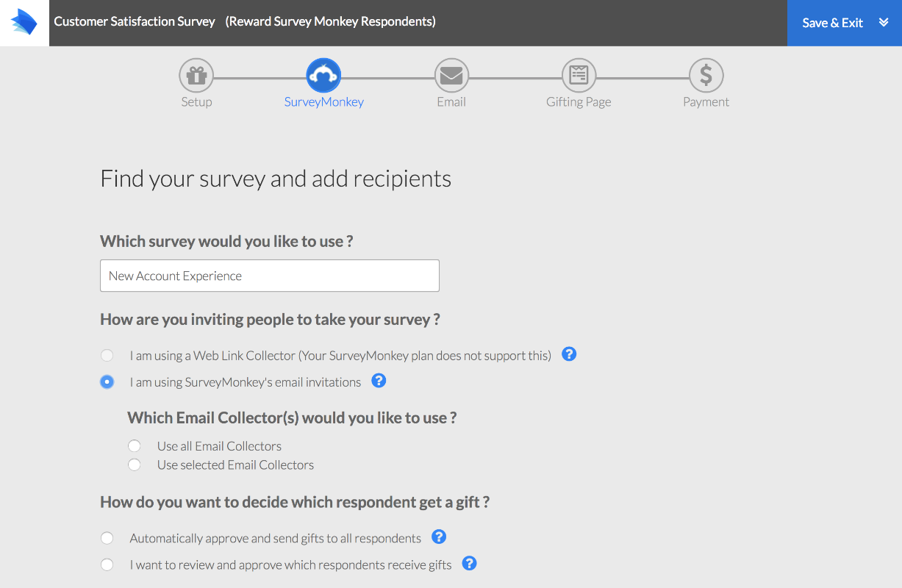Screen dimensions: 902x588
Task: Click the blue app logo icon
Action: (x=24, y=22)
